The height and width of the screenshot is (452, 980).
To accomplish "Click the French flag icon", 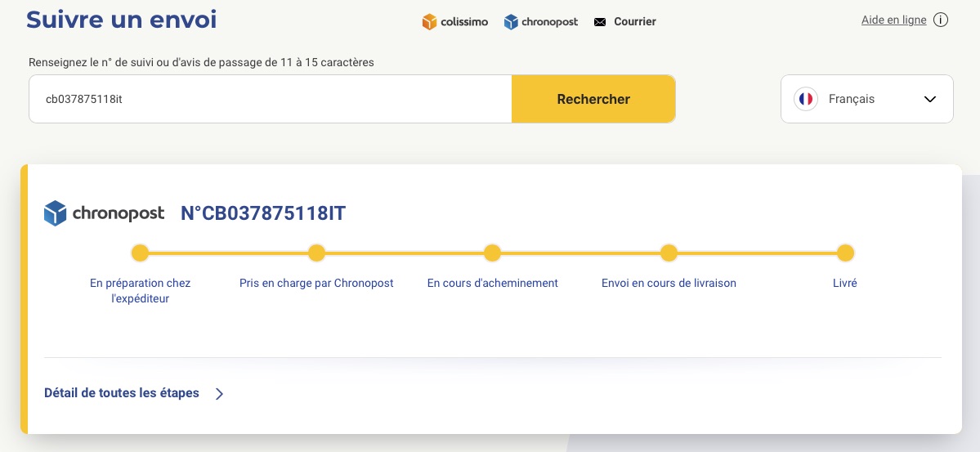I will point(806,99).
